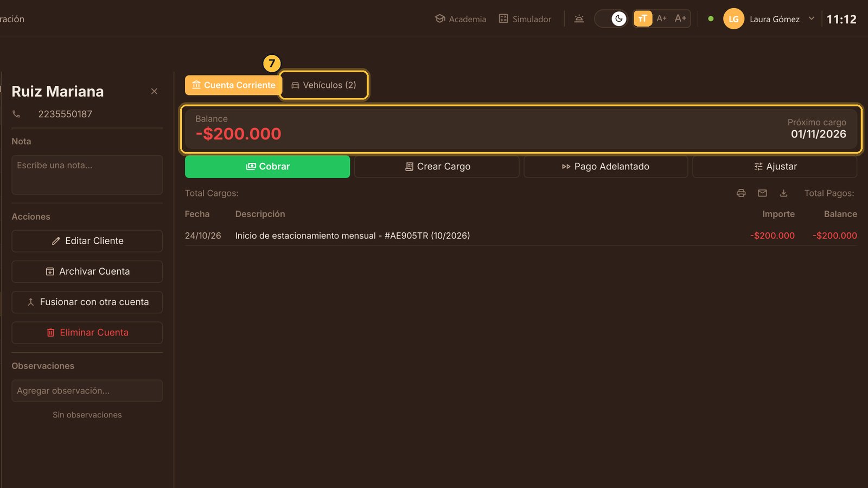Click Archivar Cuenta button
The height and width of the screenshot is (488, 868).
(87, 271)
